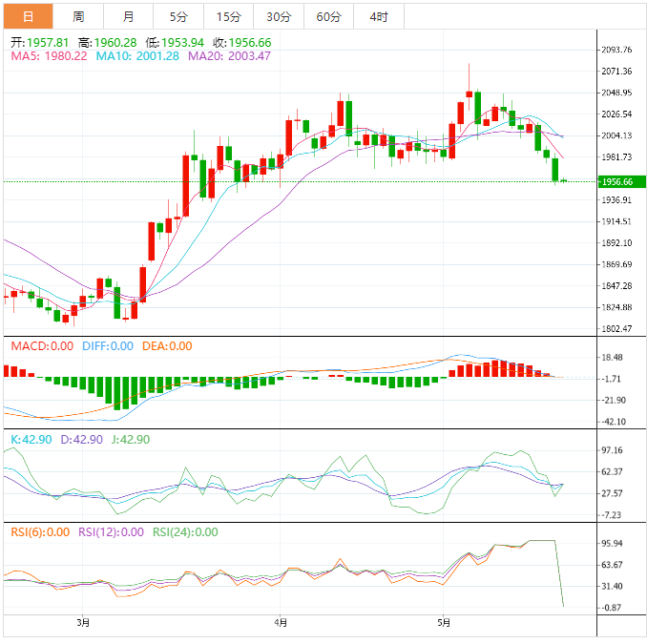Choose the 60分 timeframe tab

(x=328, y=16)
